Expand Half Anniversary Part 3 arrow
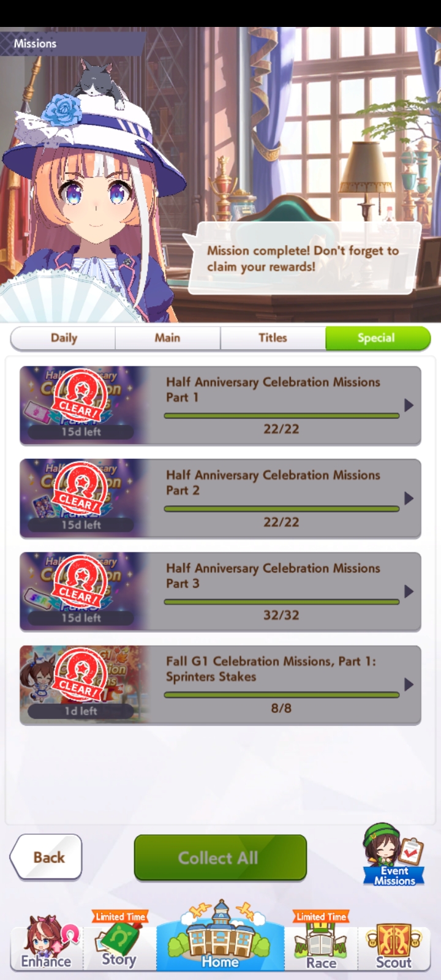Image resolution: width=441 pixels, height=980 pixels. 409,592
